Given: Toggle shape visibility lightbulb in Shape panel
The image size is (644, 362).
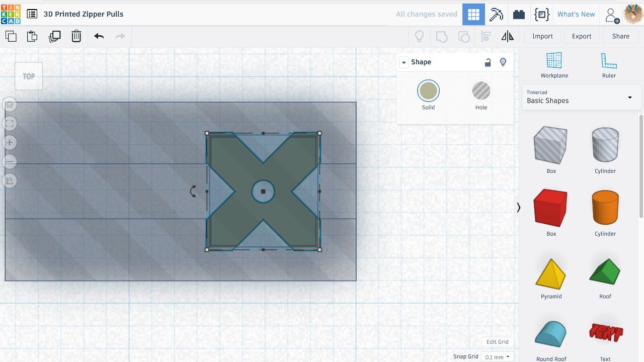Looking at the screenshot, I should coord(503,62).
